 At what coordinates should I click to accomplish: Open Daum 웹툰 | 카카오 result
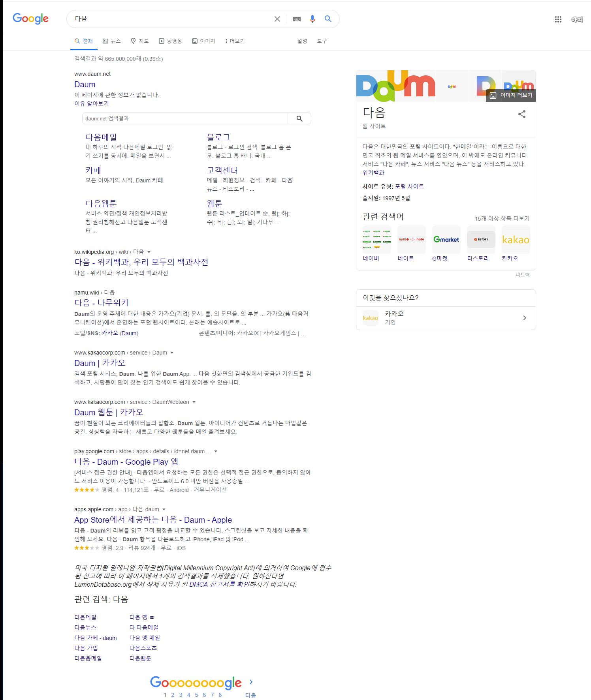tap(109, 412)
